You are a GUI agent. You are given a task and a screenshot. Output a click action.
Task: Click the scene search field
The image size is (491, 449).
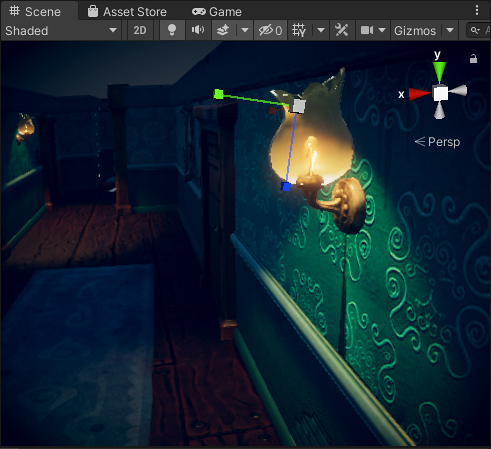click(x=479, y=31)
